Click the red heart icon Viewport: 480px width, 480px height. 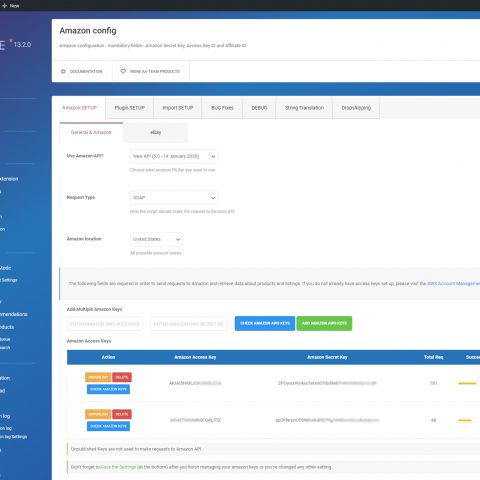tap(123, 71)
